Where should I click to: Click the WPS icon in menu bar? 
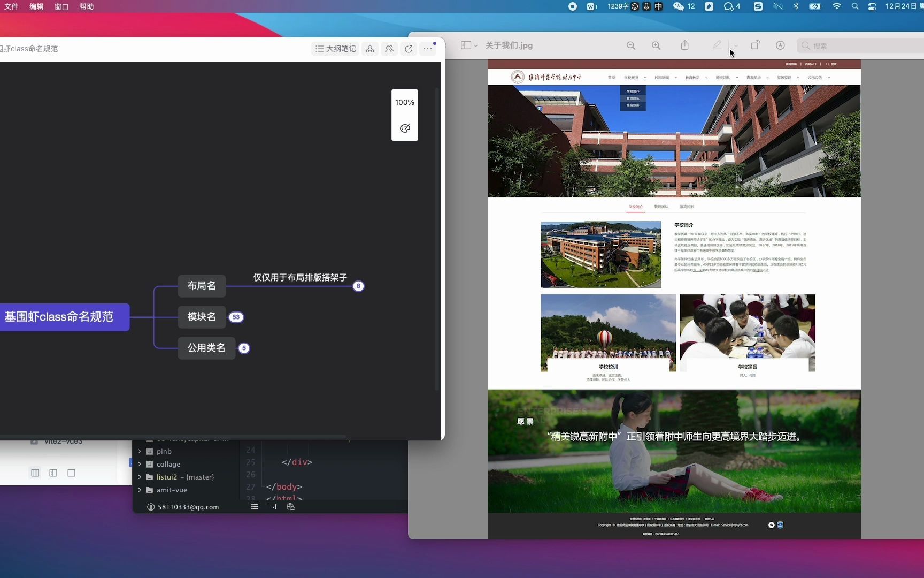pyautogui.click(x=592, y=6)
